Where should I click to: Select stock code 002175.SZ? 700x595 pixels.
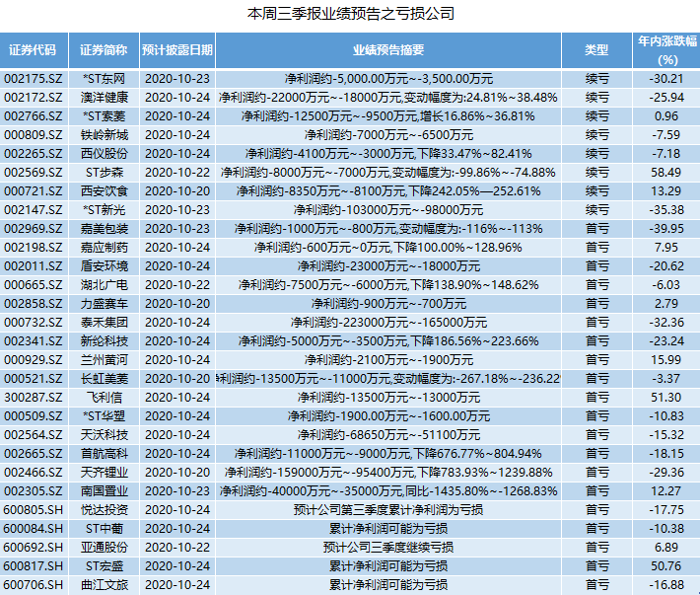(33, 78)
